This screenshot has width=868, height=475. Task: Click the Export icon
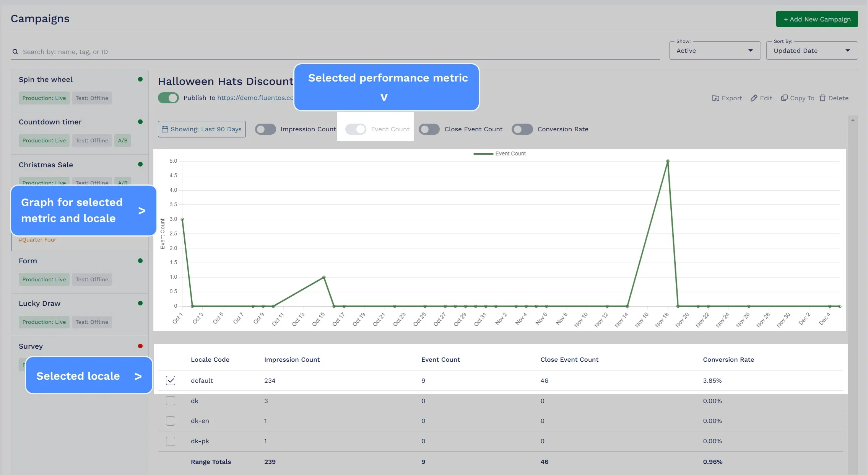[x=715, y=98]
